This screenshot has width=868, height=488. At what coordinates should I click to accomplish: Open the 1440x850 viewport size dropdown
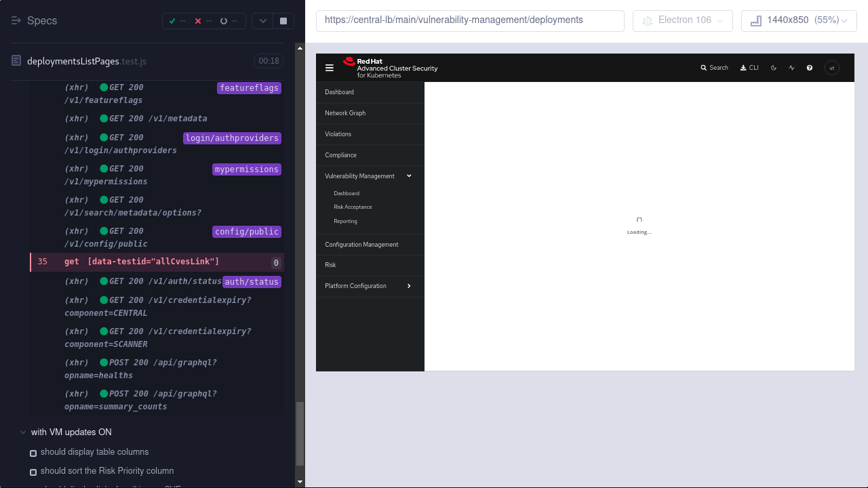(x=799, y=20)
